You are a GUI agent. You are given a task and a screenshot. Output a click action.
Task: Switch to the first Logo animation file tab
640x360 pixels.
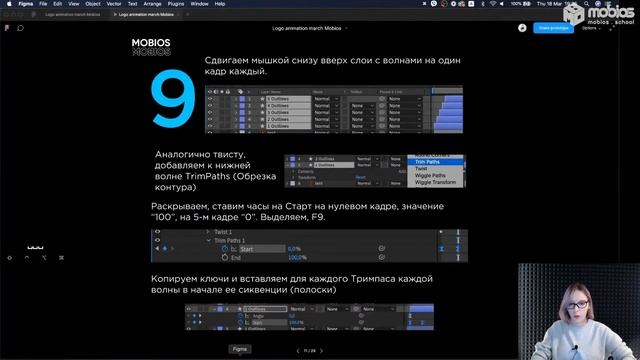tap(73, 14)
